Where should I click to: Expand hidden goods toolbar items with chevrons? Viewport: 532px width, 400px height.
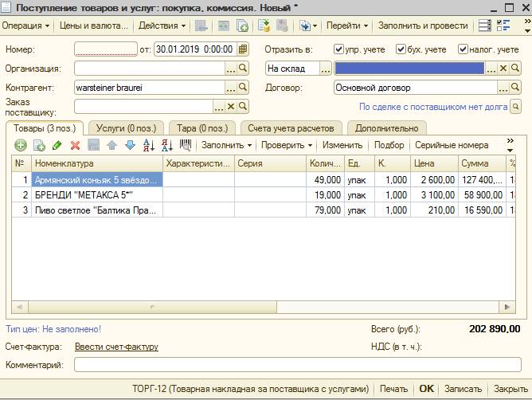[x=510, y=145]
